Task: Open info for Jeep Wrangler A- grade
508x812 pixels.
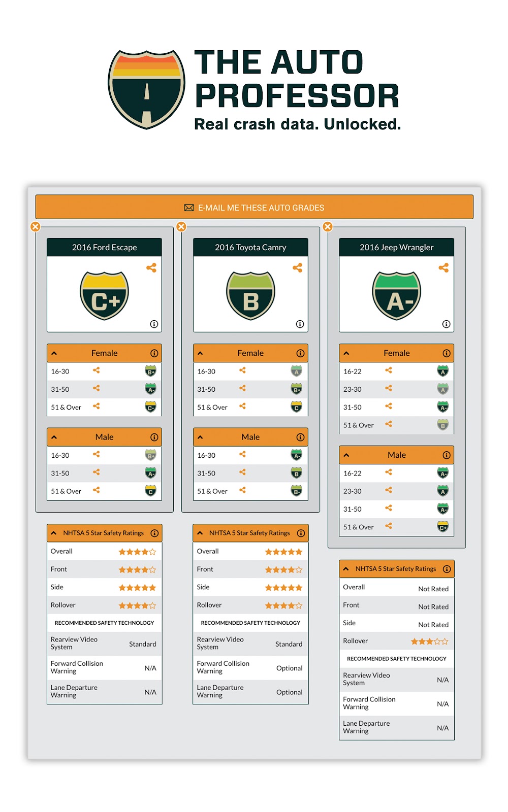Action: (446, 324)
